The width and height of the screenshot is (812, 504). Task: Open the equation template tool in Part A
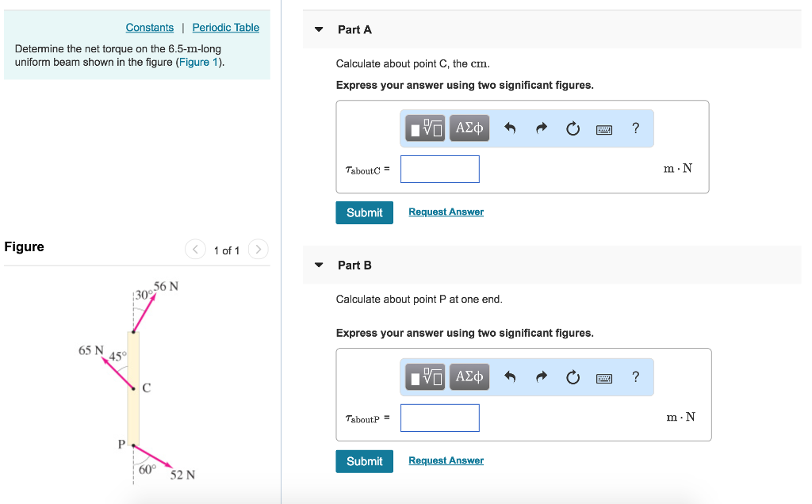(x=425, y=128)
